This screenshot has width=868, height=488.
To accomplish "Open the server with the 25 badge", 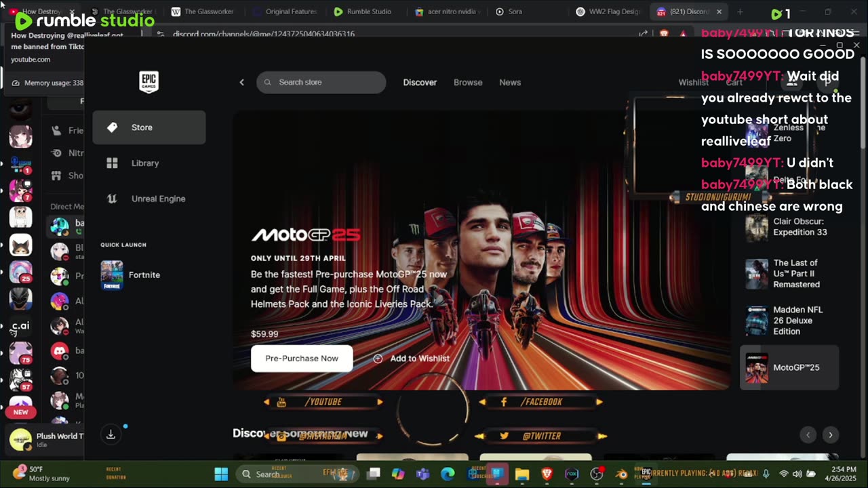I will coord(20,272).
